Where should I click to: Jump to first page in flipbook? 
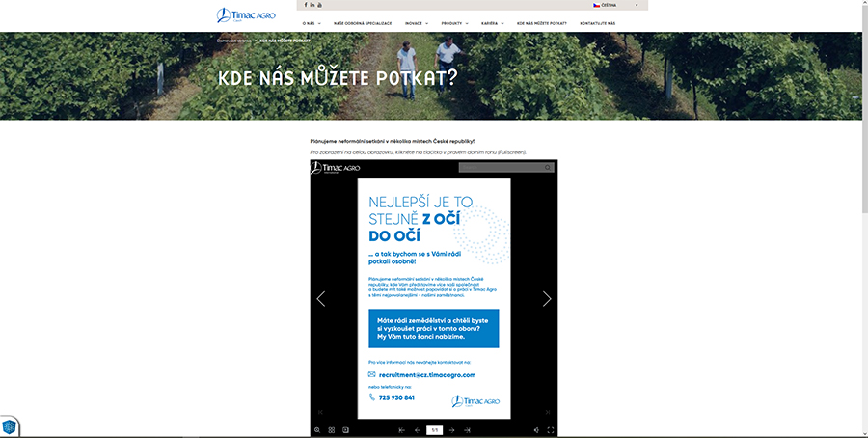tap(402, 430)
